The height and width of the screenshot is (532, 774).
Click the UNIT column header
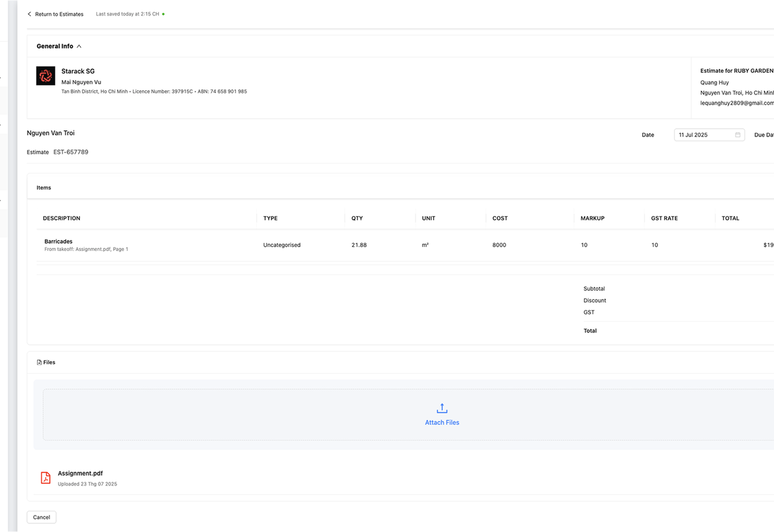tap(429, 218)
